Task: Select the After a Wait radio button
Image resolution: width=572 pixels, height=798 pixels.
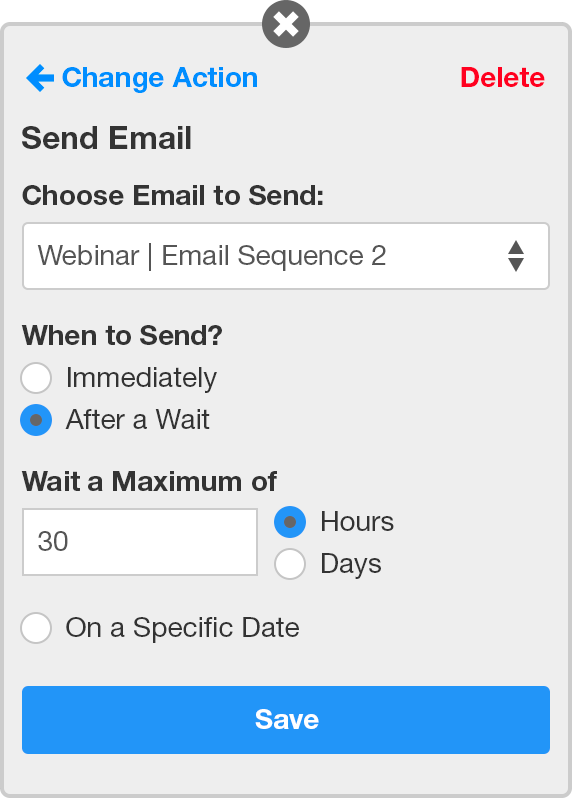Action: 36,420
